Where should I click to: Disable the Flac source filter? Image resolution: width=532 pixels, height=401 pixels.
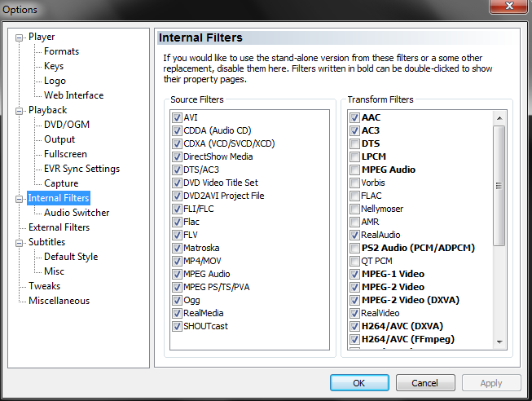pyautogui.click(x=177, y=222)
